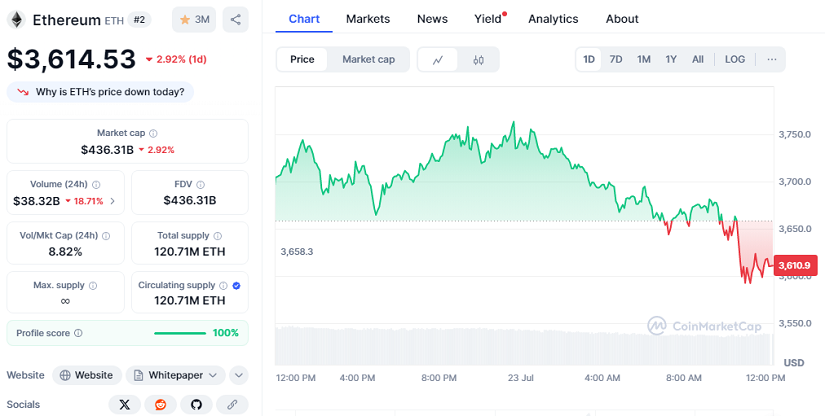The height and width of the screenshot is (416, 825).
Task: Click the share icon button
Action: pyautogui.click(x=236, y=20)
